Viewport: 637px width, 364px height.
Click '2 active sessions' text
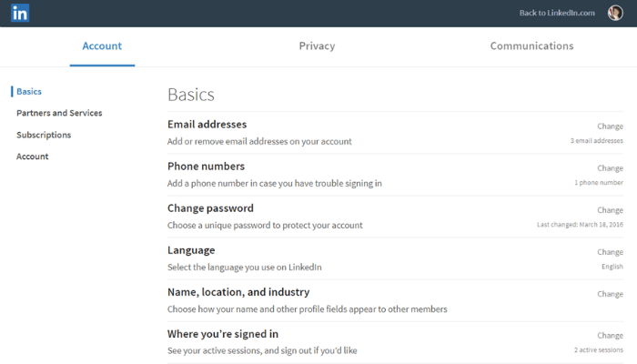click(599, 349)
